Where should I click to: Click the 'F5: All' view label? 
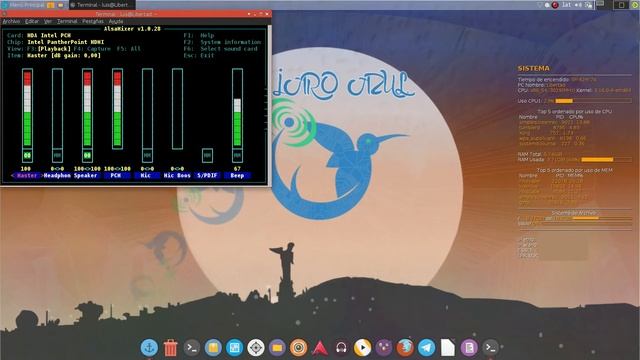[129, 49]
